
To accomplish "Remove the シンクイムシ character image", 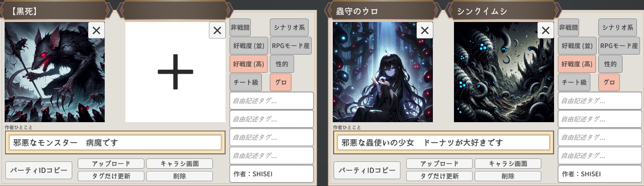I will pos(546,30).
